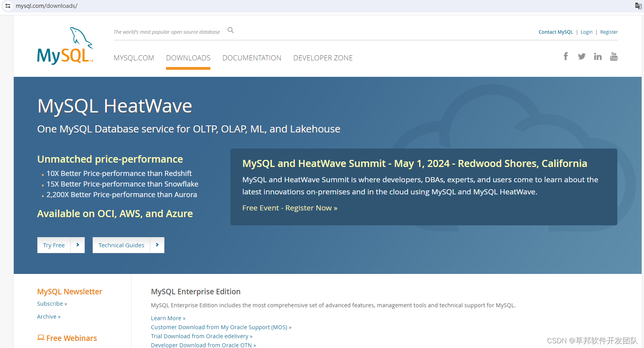Open Free Event - Register Now link
This screenshot has height=348, width=644.
(290, 208)
